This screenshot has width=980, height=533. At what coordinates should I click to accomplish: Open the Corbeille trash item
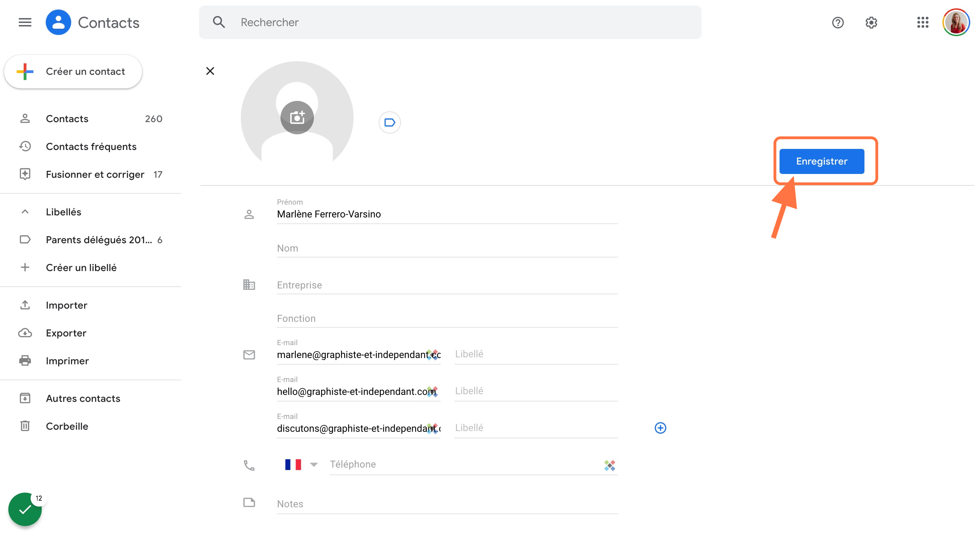[x=67, y=426]
